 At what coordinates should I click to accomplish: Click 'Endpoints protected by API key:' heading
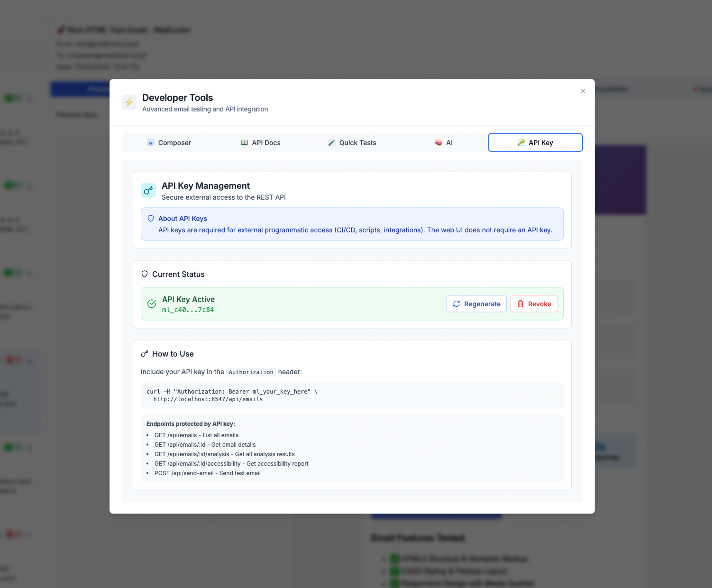191,424
